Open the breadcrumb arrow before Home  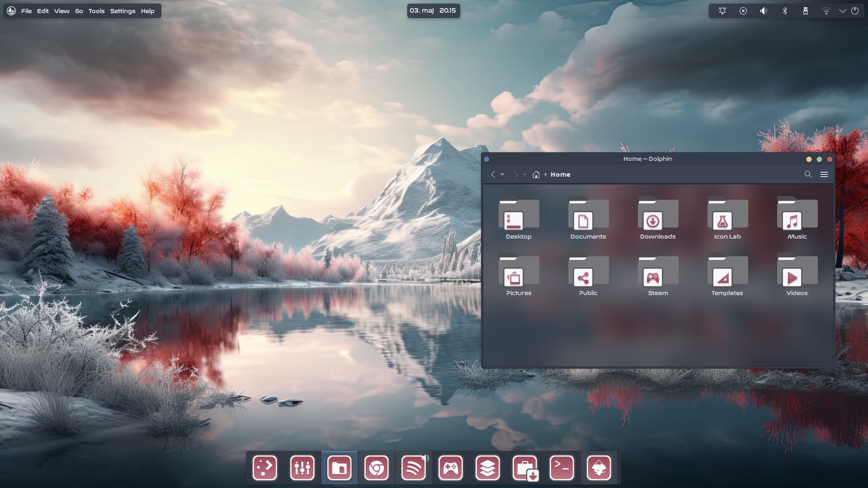click(546, 174)
